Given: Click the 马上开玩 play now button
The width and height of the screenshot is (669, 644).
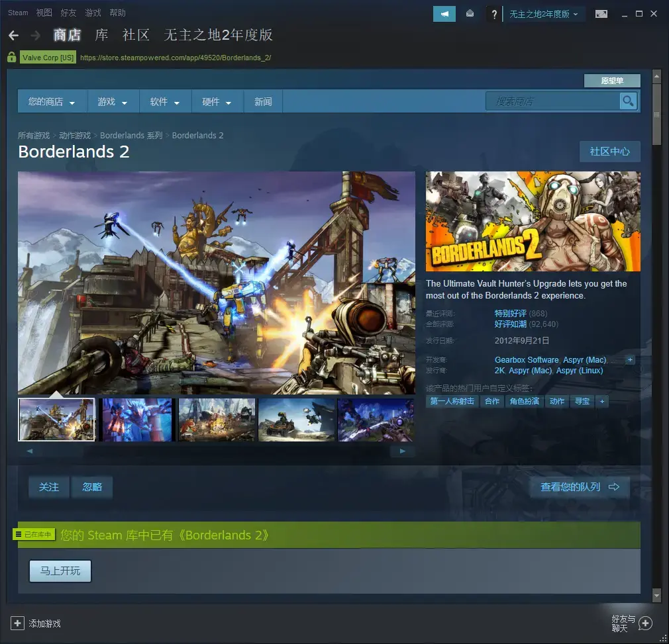Looking at the screenshot, I should tap(60, 571).
